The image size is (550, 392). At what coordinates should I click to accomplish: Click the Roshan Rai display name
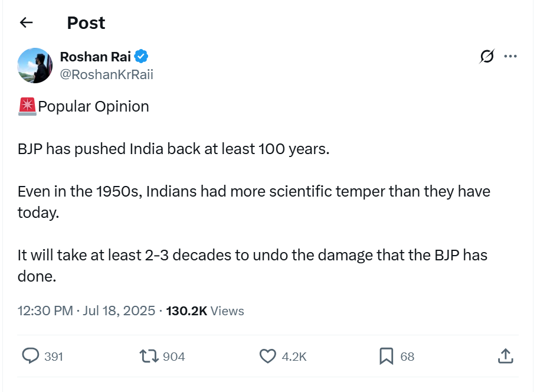point(96,57)
